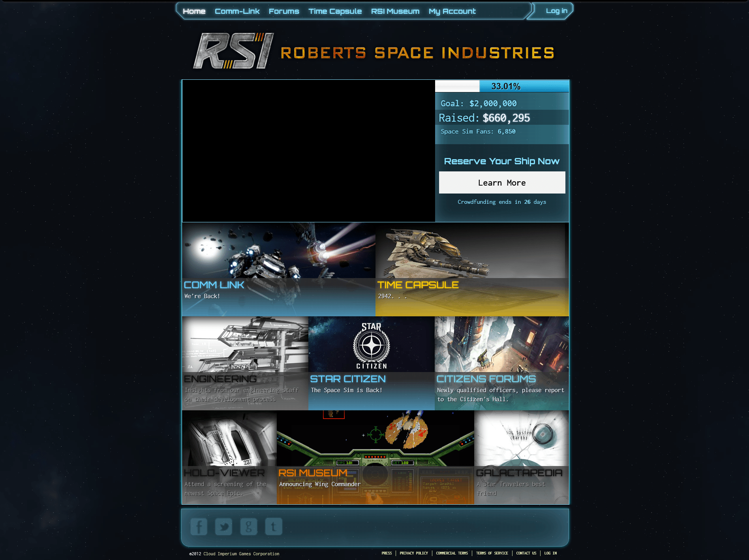Open Time Capsule in top navigation
This screenshot has width=749, height=560.
(x=335, y=11)
